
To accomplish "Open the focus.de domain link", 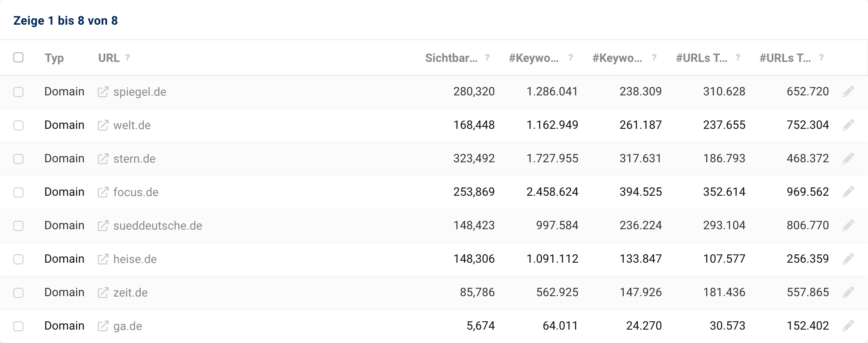I will tap(136, 192).
